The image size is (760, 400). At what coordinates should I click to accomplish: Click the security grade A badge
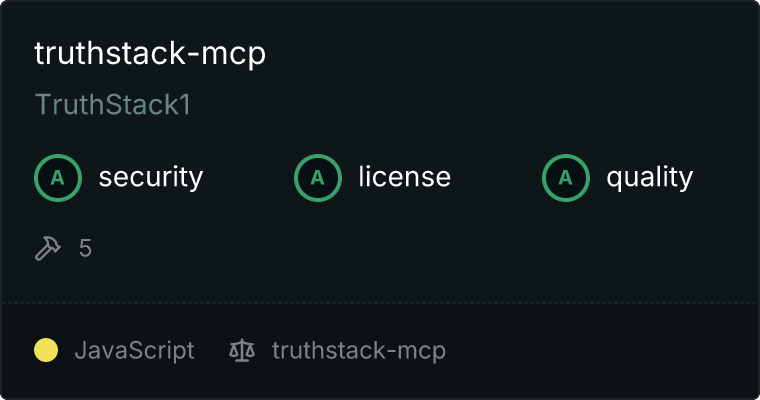58,178
